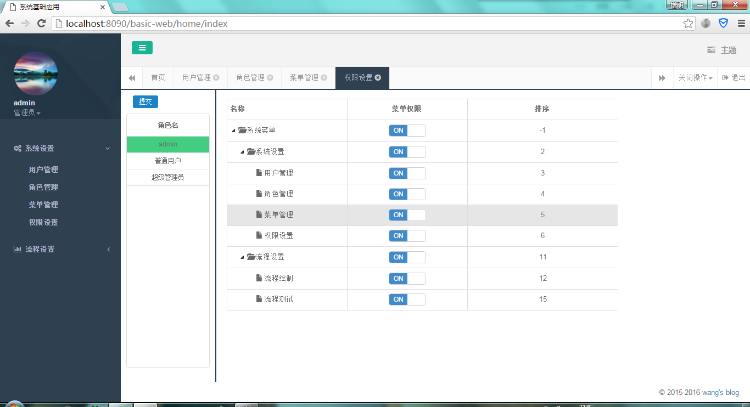750x407 pixels.
Task: Toggle the permission switch for sort 2 row
Action: [x=407, y=152]
